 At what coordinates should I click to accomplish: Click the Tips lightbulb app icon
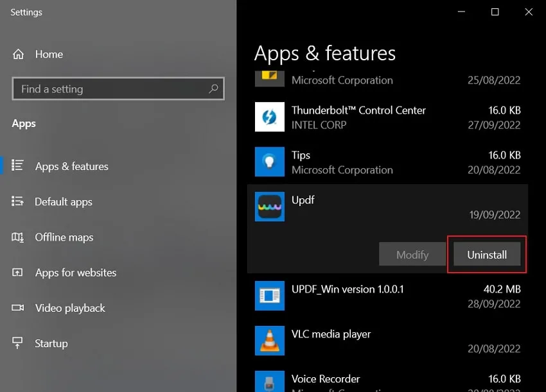click(270, 162)
